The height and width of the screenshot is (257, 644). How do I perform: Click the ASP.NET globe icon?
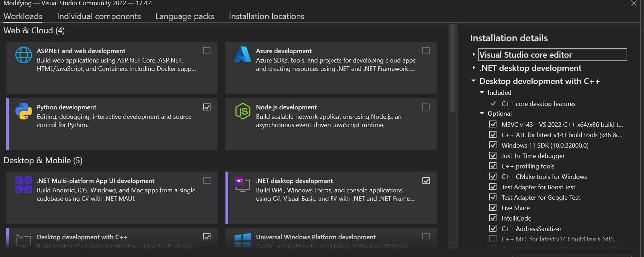(x=24, y=55)
